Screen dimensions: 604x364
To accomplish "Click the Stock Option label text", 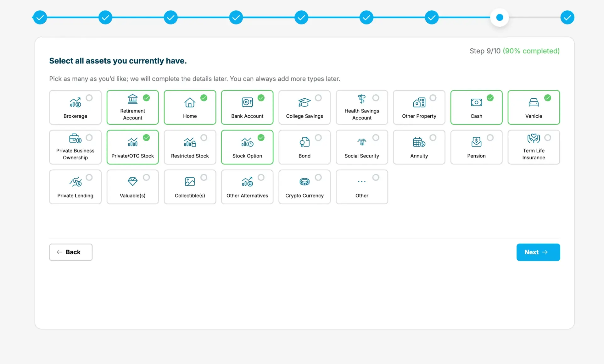I will click(x=247, y=156).
